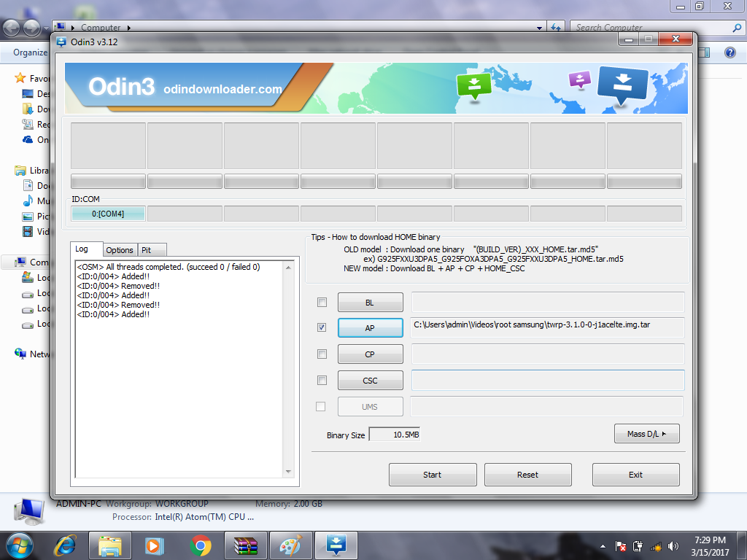Open Paint from the taskbar
Viewport: 747px width, 560px height.
point(290,545)
